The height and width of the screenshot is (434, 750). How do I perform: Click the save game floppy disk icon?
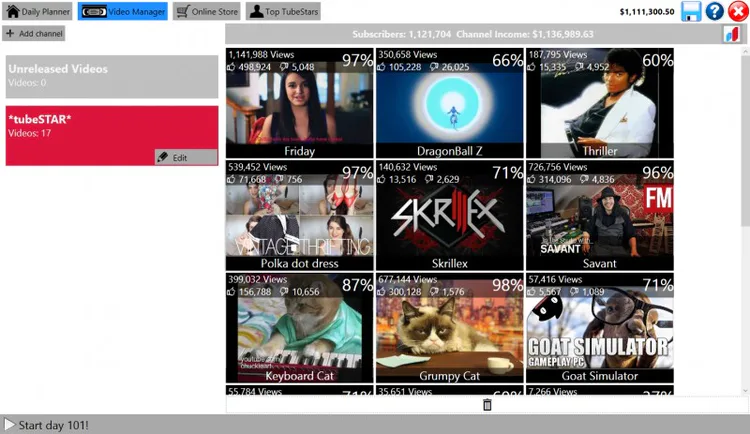point(691,11)
